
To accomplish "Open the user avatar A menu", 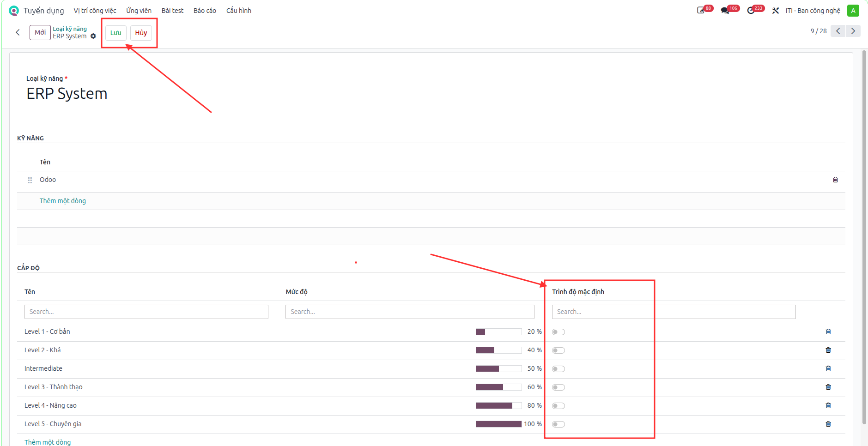I will tap(853, 11).
